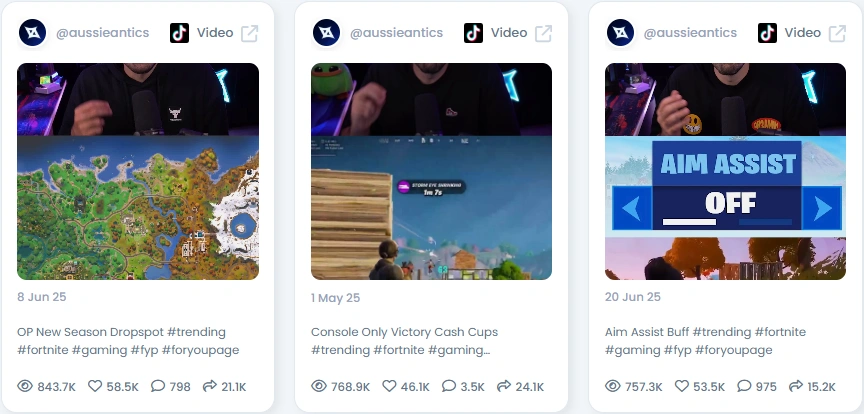Image resolution: width=864 pixels, height=414 pixels.
Task: Click TikTok logo on the Console Only Victory card
Action: pyautogui.click(x=473, y=33)
